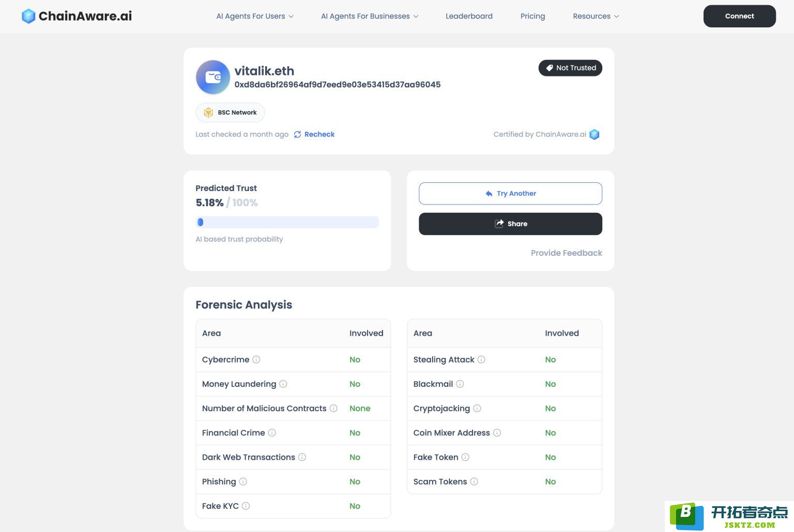Click the vitalik.eth wallet avatar icon
The width and height of the screenshot is (794, 532).
(213, 77)
